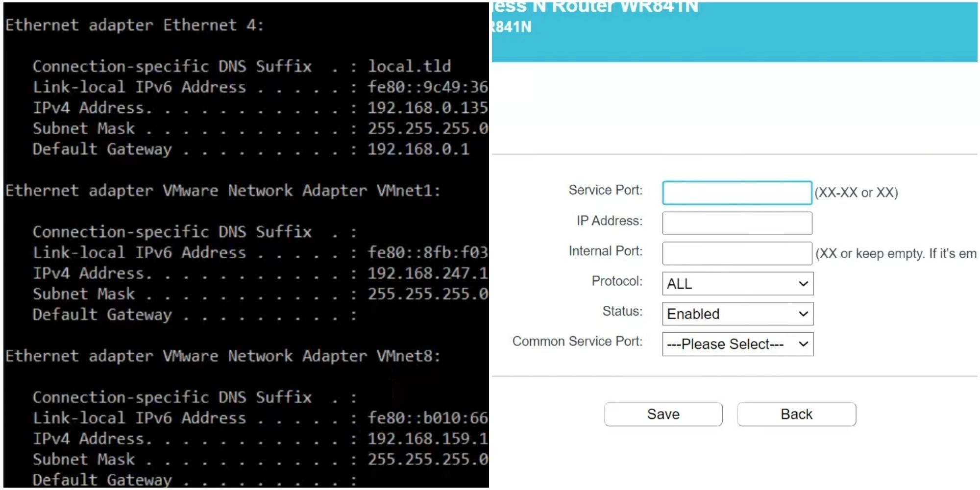Click the Service Port input field

tap(737, 193)
